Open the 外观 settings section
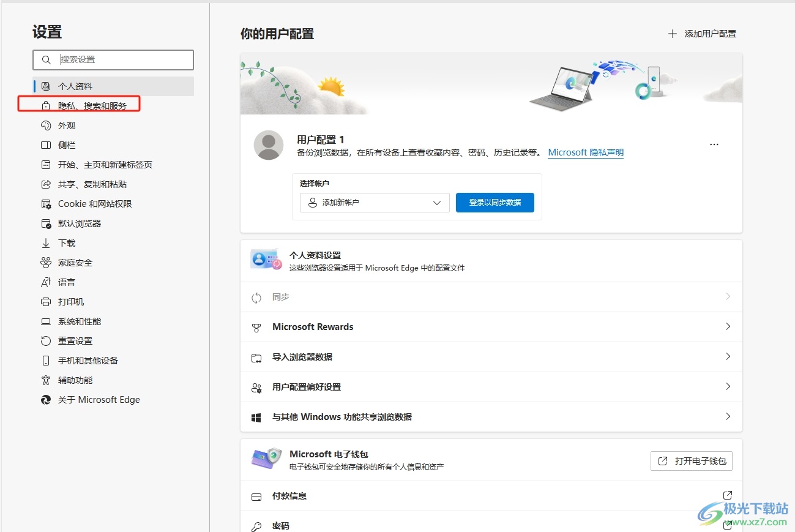This screenshot has height=532, width=795. (114, 126)
